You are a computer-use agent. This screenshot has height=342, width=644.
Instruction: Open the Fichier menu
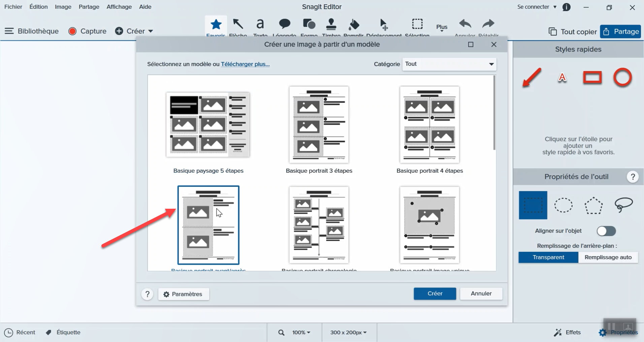tap(13, 7)
